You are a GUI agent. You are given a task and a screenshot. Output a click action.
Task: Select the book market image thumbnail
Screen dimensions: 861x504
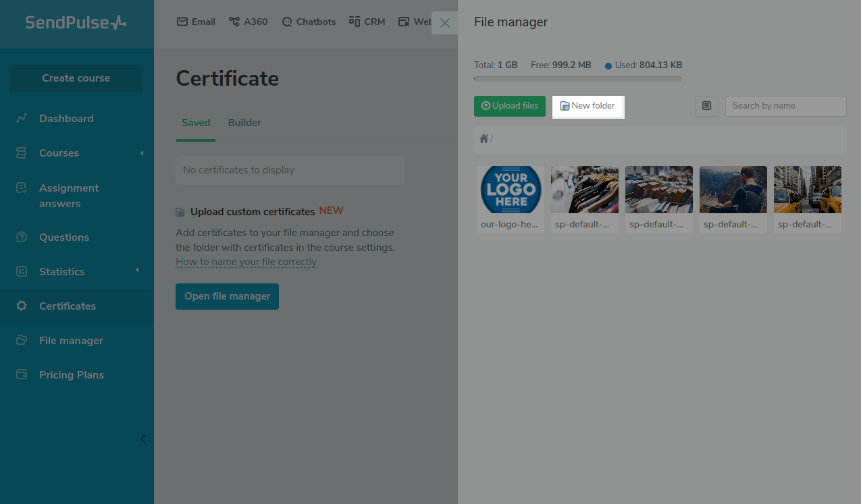[659, 190]
